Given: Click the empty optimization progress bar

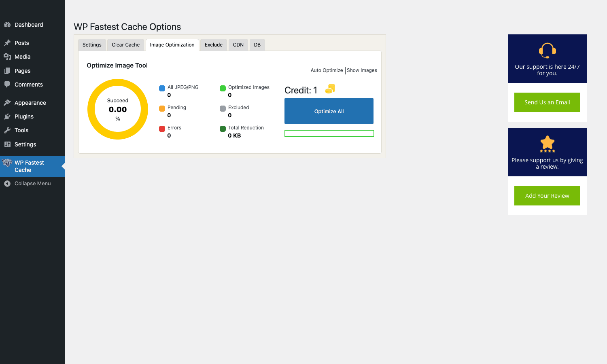Looking at the screenshot, I should click(329, 133).
